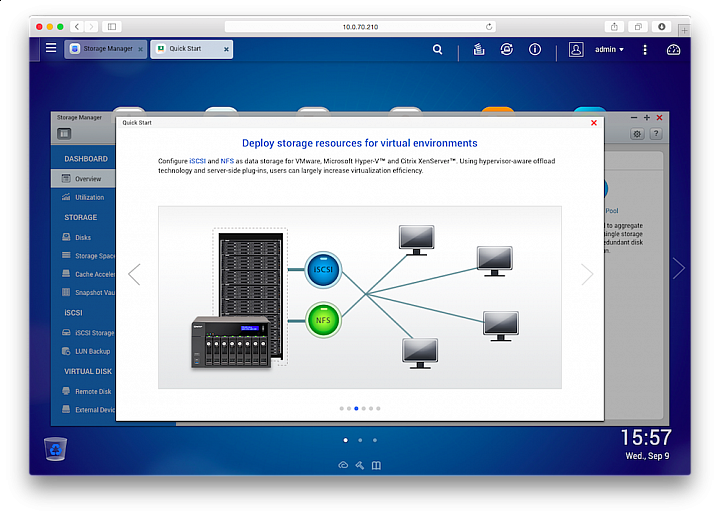Close the Quick Start taskbar tab
The height and width of the screenshot is (518, 720).
[x=226, y=49]
